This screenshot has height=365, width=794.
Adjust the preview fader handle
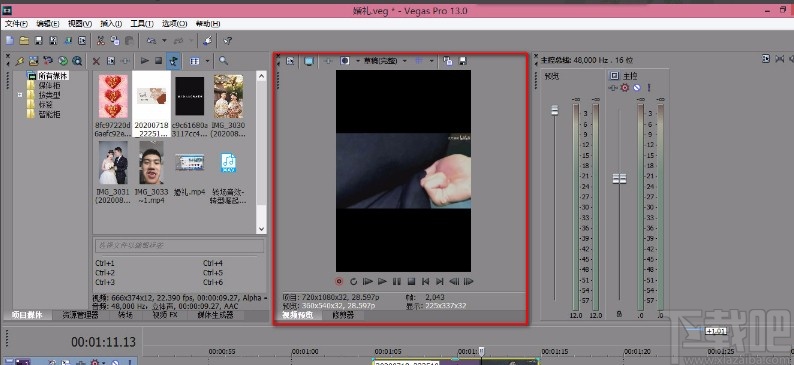click(x=555, y=110)
